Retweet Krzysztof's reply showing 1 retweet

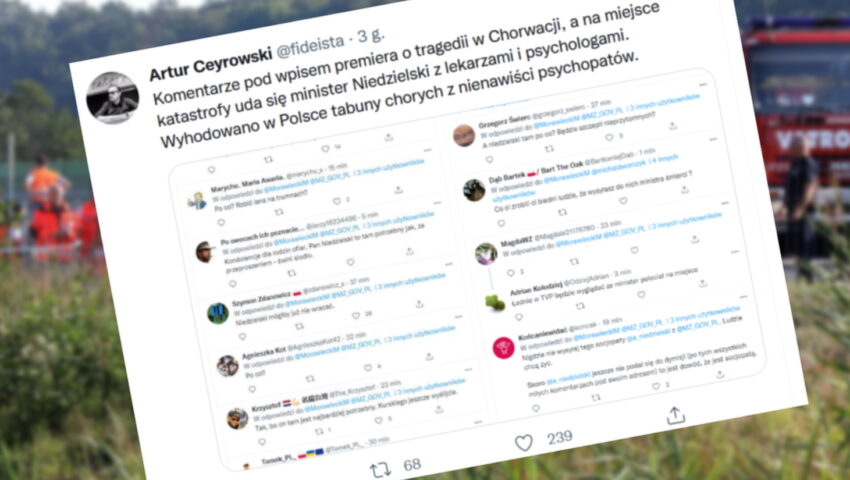pyautogui.click(x=319, y=432)
